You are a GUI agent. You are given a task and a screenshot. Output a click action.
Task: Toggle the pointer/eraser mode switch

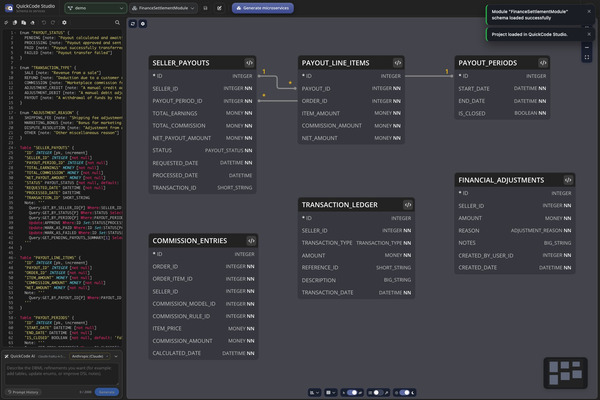[352, 392]
